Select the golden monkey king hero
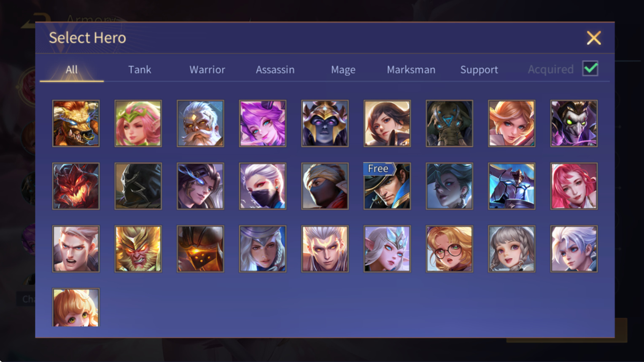The height and width of the screenshot is (362, 644). (x=138, y=249)
